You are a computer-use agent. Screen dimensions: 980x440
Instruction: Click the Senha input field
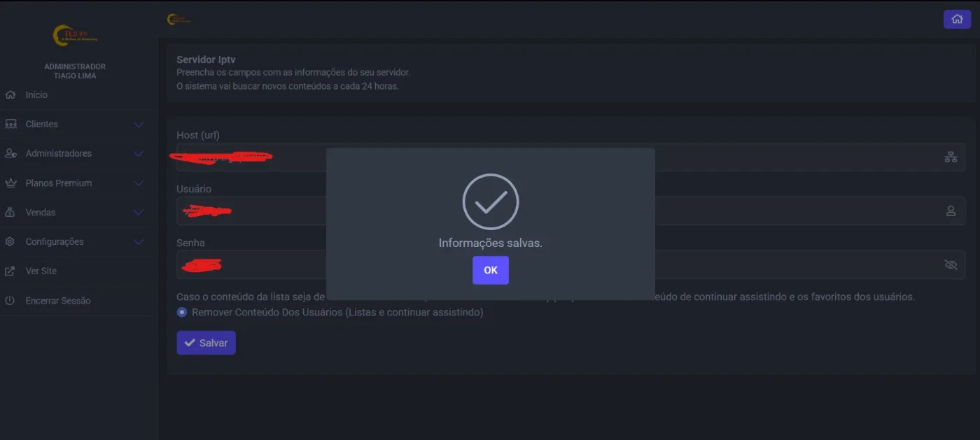[570, 264]
